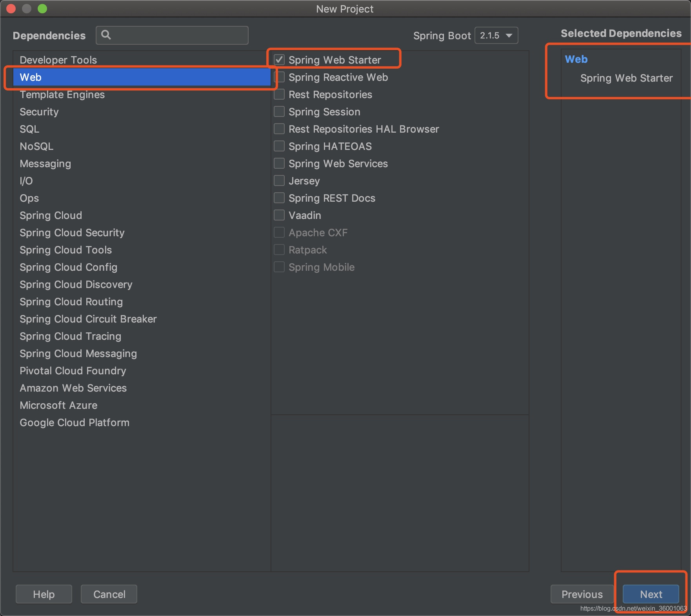
Task: Toggle the Spring Web Services checkbox
Action: point(279,163)
